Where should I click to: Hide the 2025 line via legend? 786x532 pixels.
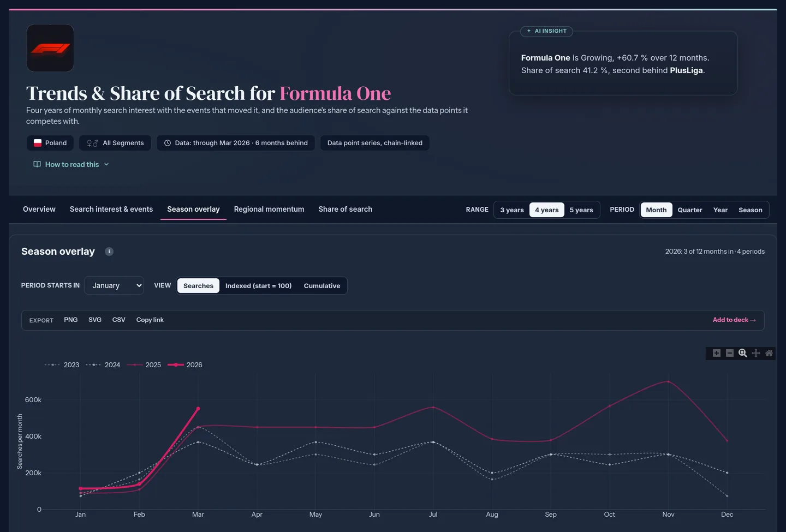click(144, 365)
